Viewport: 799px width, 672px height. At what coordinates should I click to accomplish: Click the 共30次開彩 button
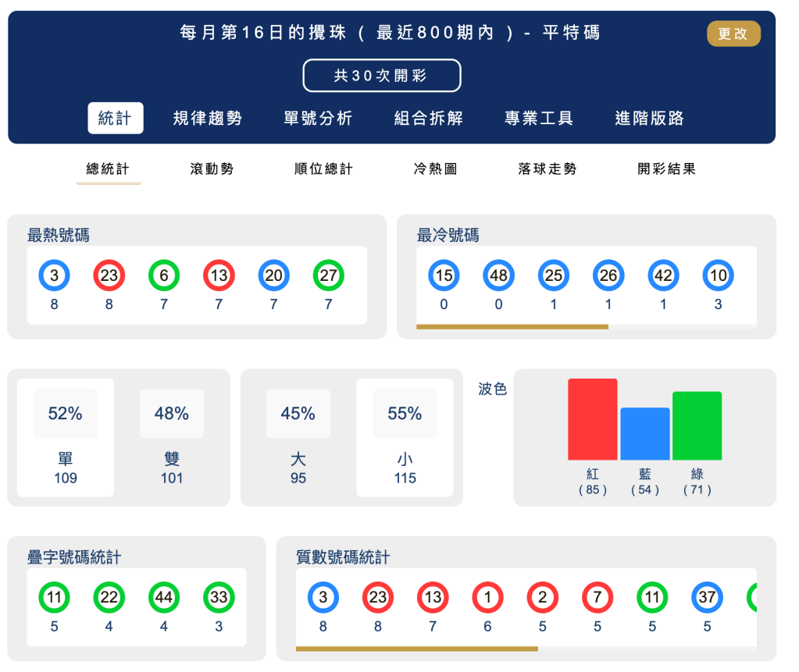click(x=381, y=75)
